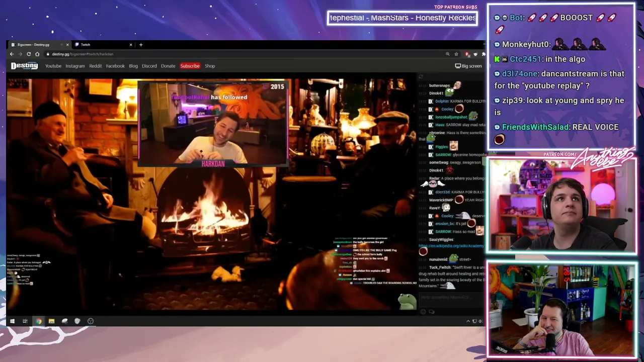Open File Explorer from the taskbar
The height and width of the screenshot is (362, 644).
[51, 321]
